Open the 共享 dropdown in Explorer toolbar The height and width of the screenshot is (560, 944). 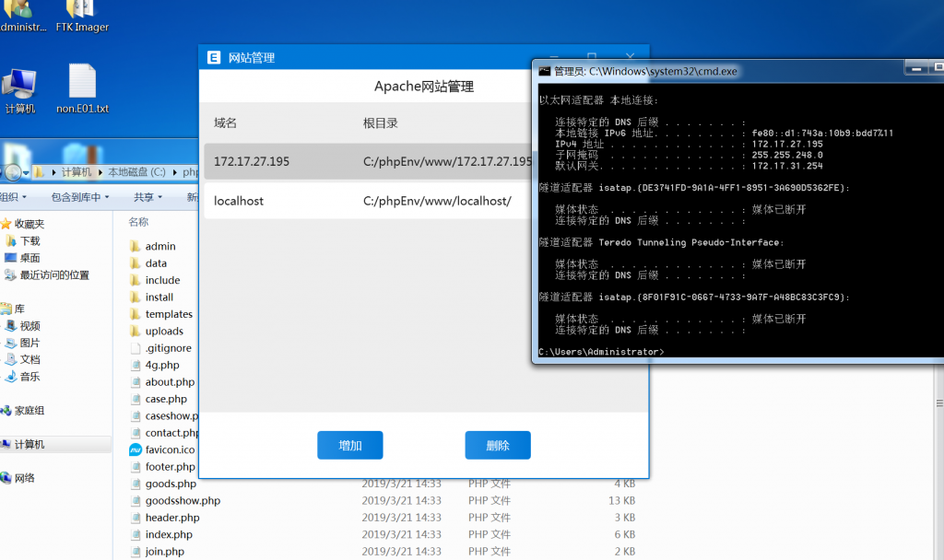coord(147,197)
